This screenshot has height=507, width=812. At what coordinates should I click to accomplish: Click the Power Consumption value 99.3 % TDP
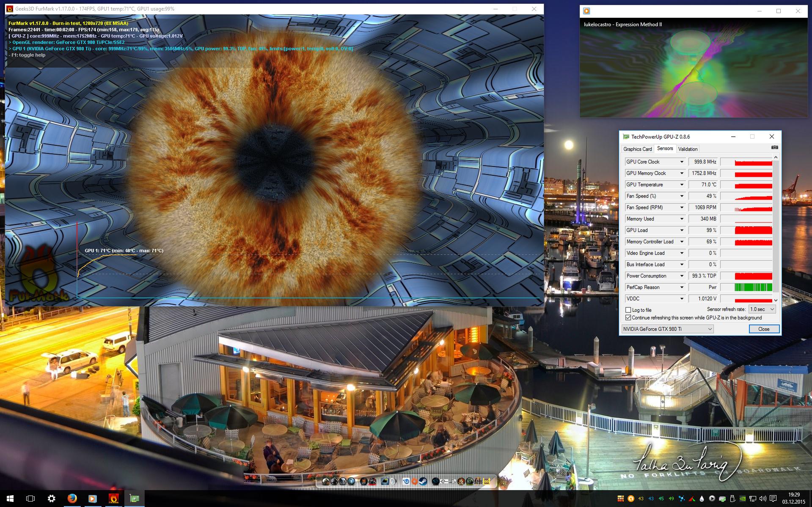pos(703,276)
